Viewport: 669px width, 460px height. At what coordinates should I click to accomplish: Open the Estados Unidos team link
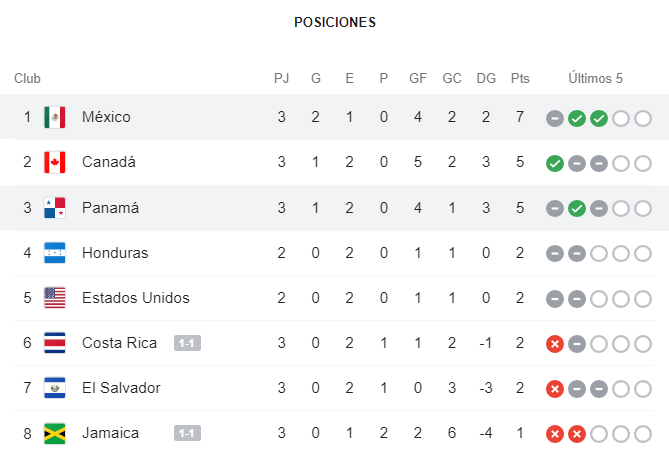click(x=136, y=298)
